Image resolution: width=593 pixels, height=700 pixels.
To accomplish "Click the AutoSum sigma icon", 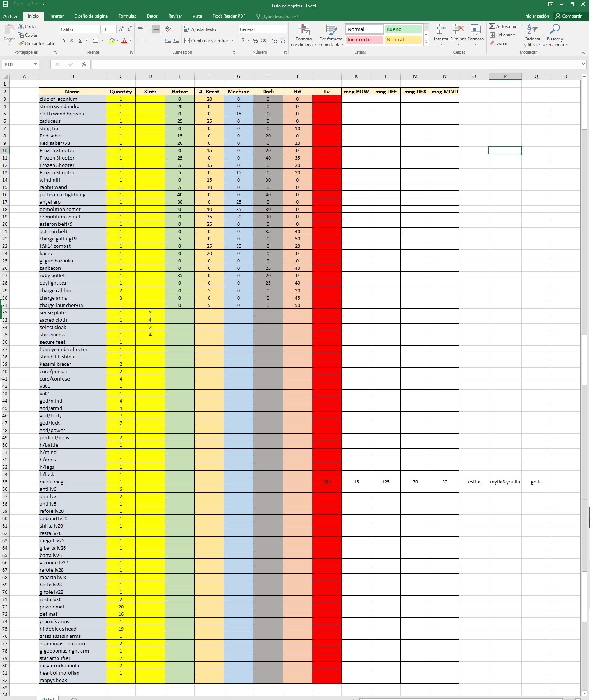I will click(492, 26).
